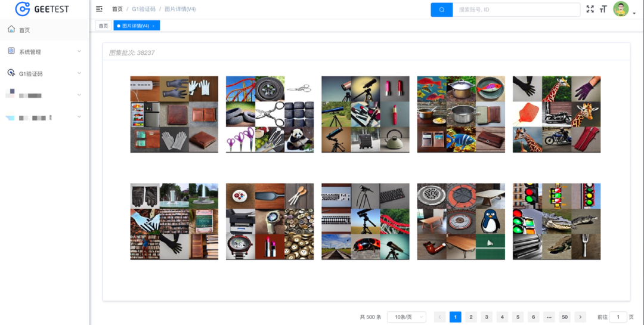The height and width of the screenshot is (325, 644).
Task: Click the pagination ellipsis button
Action: pyautogui.click(x=549, y=317)
